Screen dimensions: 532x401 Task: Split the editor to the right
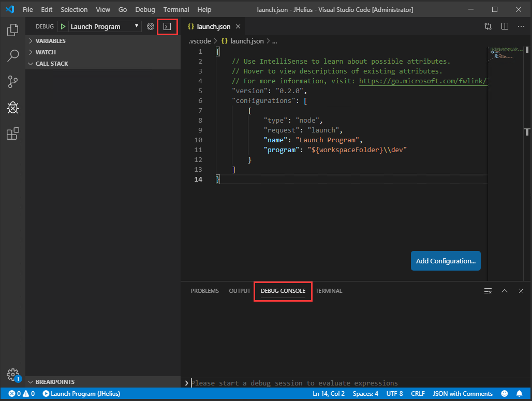(x=505, y=26)
